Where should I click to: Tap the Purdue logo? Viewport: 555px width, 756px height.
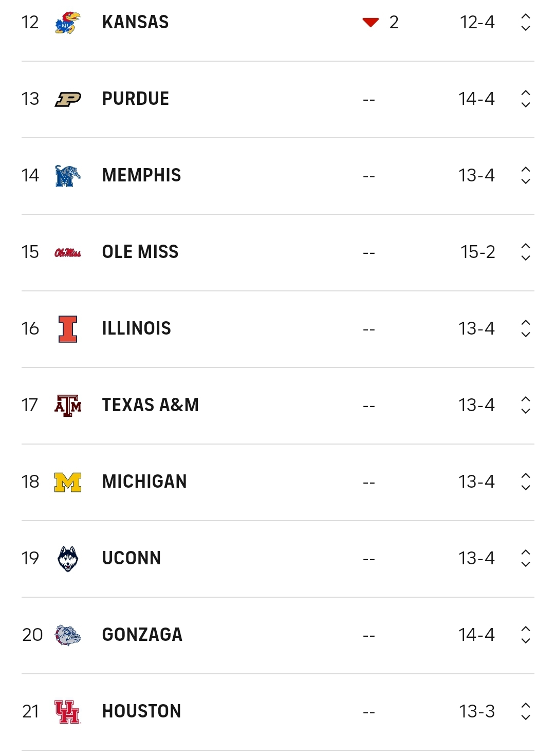(x=68, y=99)
